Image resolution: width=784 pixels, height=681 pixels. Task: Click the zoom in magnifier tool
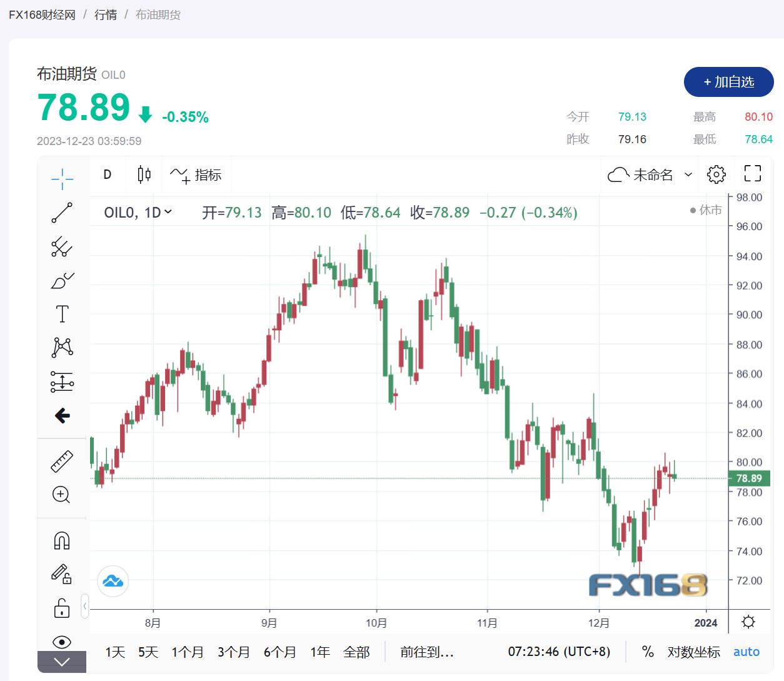pyautogui.click(x=61, y=495)
